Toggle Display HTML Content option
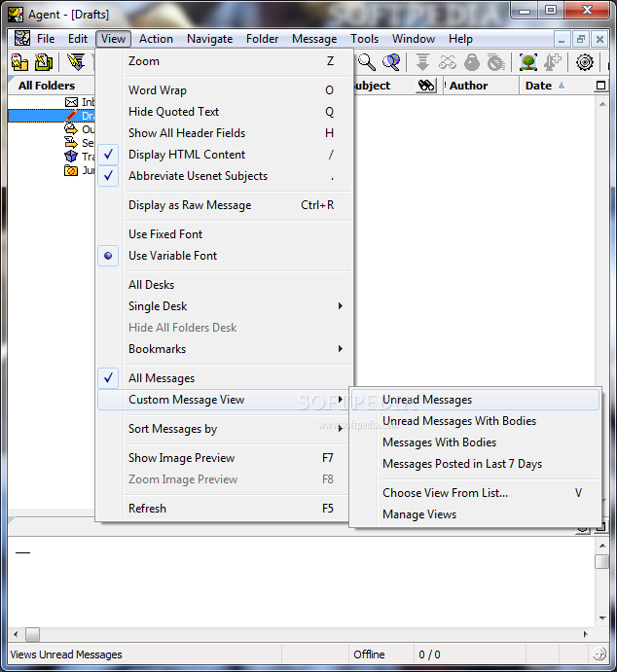The image size is (617, 672). (x=224, y=155)
